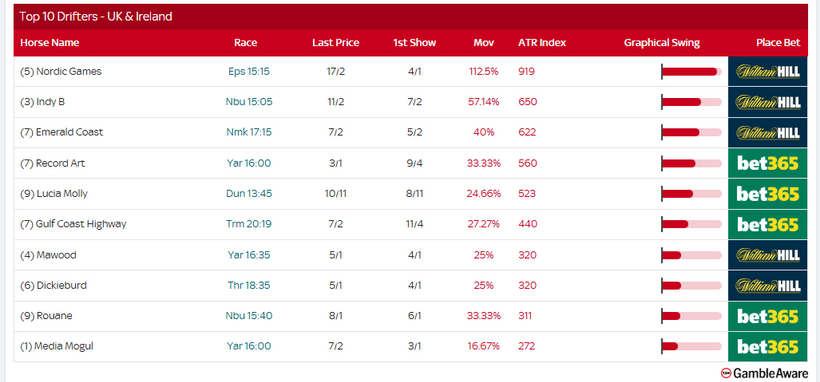
Task: Click bet365 logo for Record Art
Action: point(768,163)
